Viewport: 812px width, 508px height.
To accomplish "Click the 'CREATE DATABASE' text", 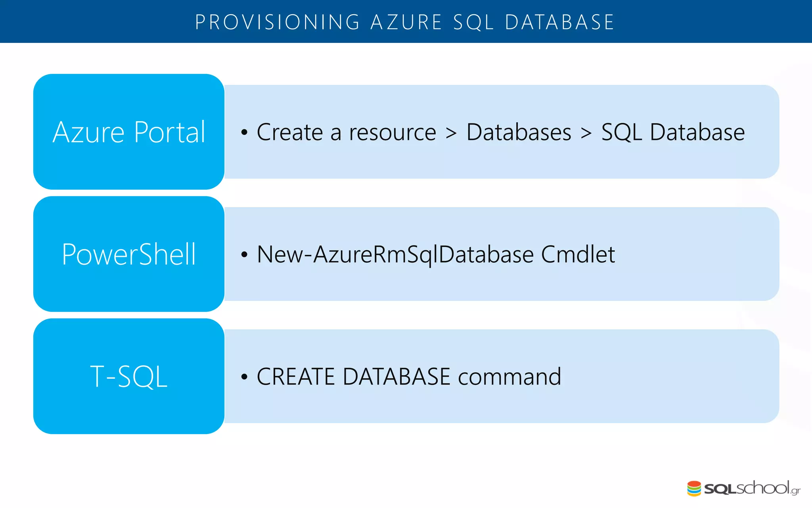I will 353,377.
